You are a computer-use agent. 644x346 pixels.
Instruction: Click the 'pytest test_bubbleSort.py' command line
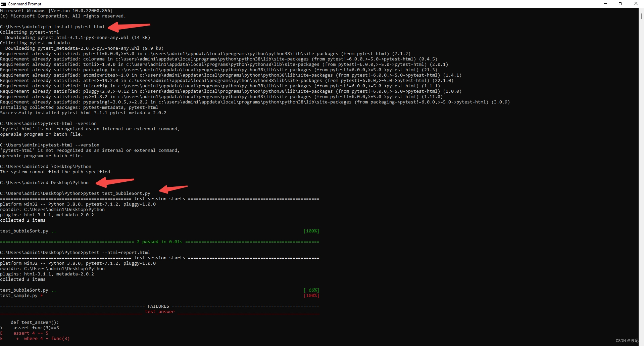(x=75, y=193)
